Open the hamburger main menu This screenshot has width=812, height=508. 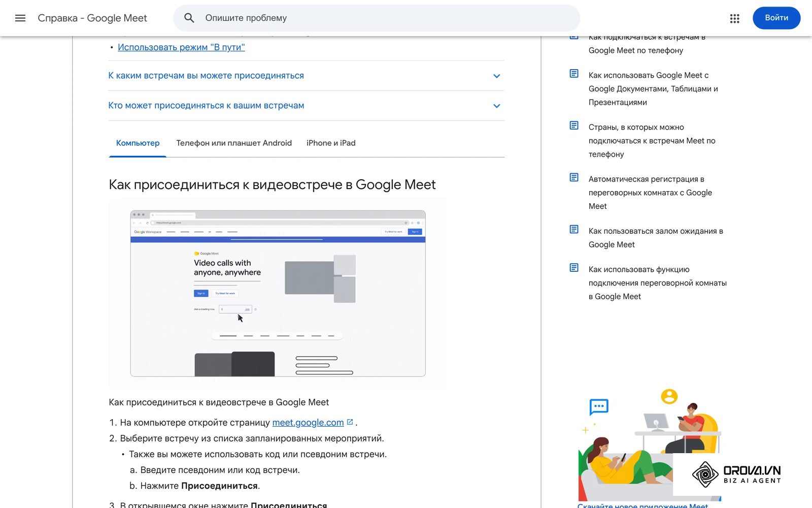coord(20,18)
